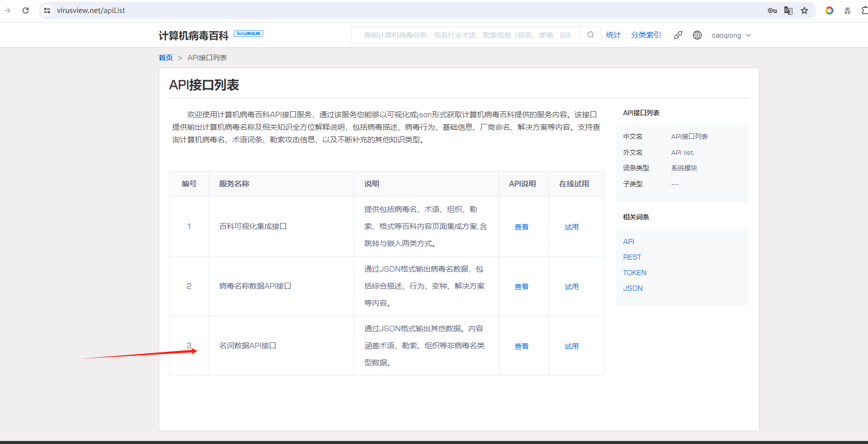Image resolution: width=868 pixels, height=444 pixels.
Task: Click the API list value in sidebar
Action: tap(682, 152)
